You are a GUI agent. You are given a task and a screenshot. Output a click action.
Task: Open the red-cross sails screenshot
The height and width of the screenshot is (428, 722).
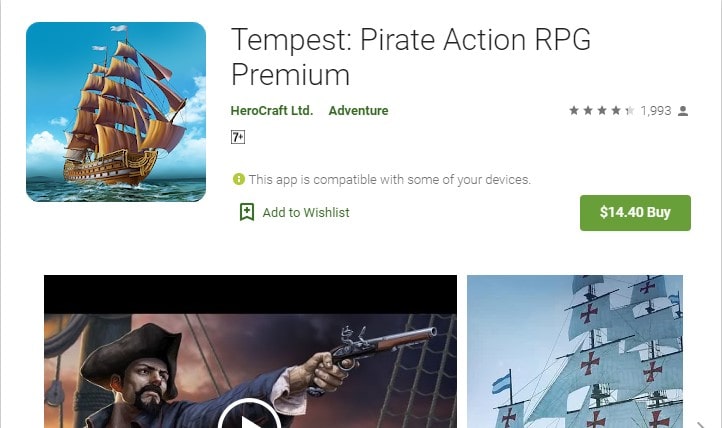(x=575, y=352)
